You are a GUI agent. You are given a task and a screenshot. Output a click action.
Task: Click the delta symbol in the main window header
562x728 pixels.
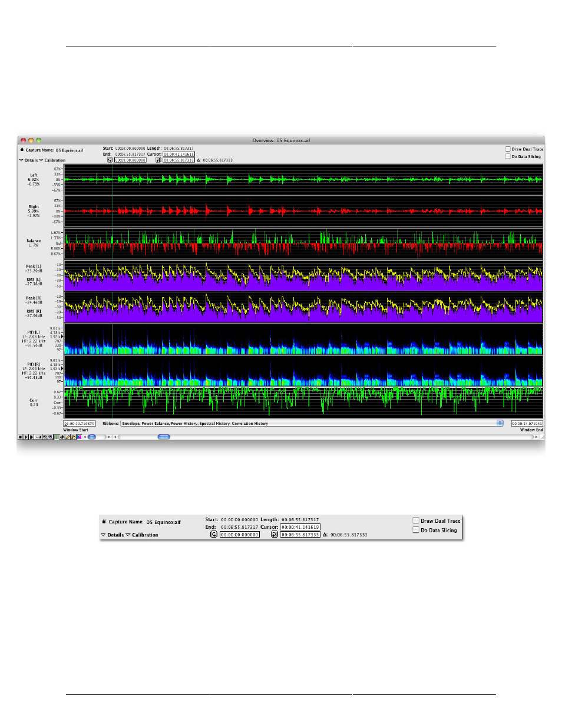coord(199,160)
